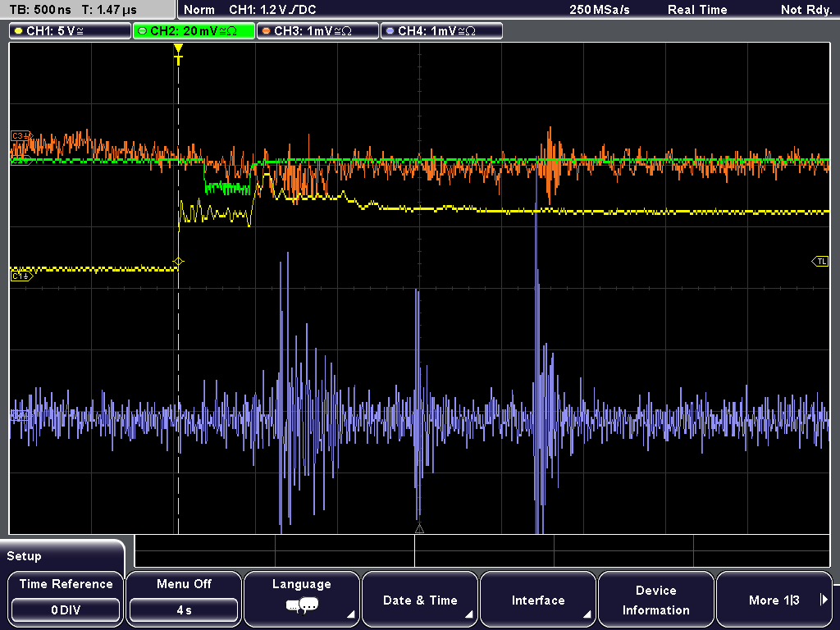Open the Language menu
This screenshot has height=630, width=840.
tap(302, 599)
